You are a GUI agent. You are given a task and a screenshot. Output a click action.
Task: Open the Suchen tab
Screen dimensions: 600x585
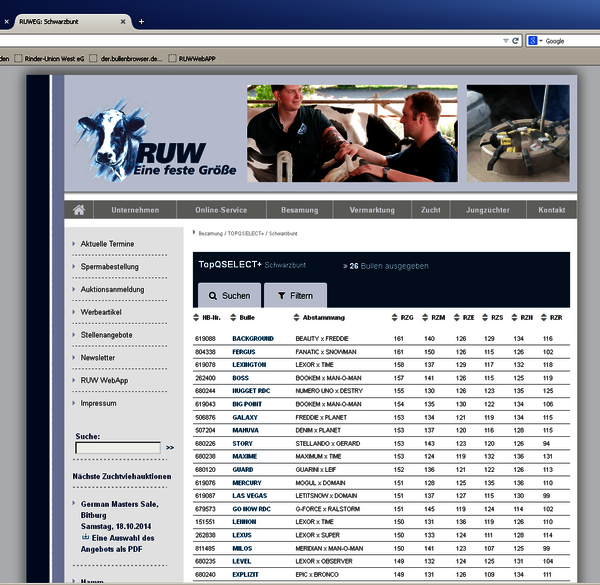pos(229,295)
